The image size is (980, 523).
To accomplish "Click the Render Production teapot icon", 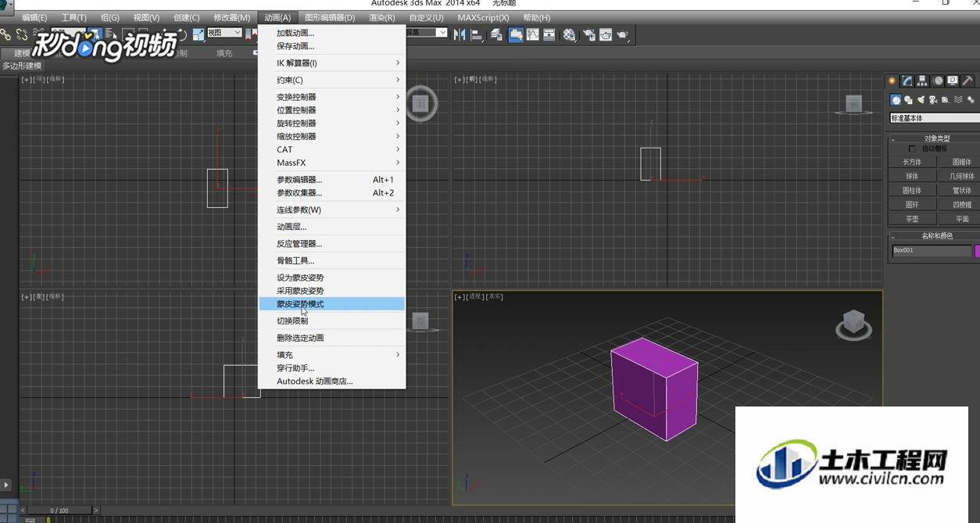I will [623, 34].
